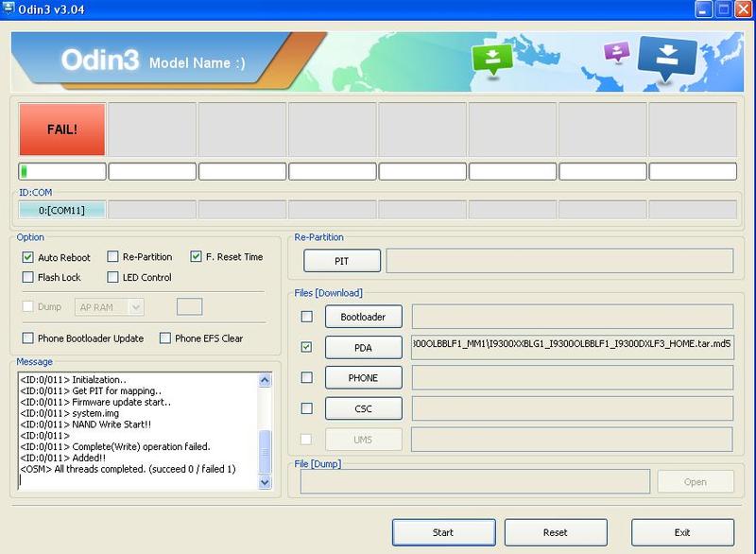Click the Odin3 title bar app icon

[9, 8]
